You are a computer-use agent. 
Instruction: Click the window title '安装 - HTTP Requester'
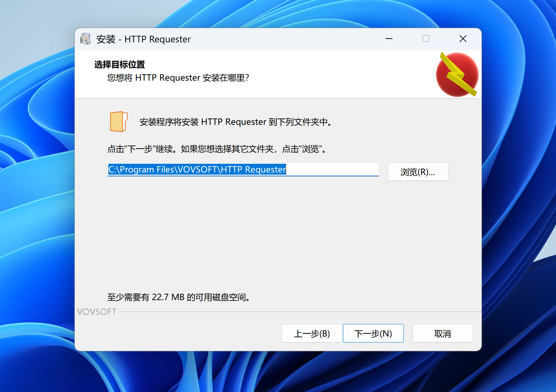143,39
